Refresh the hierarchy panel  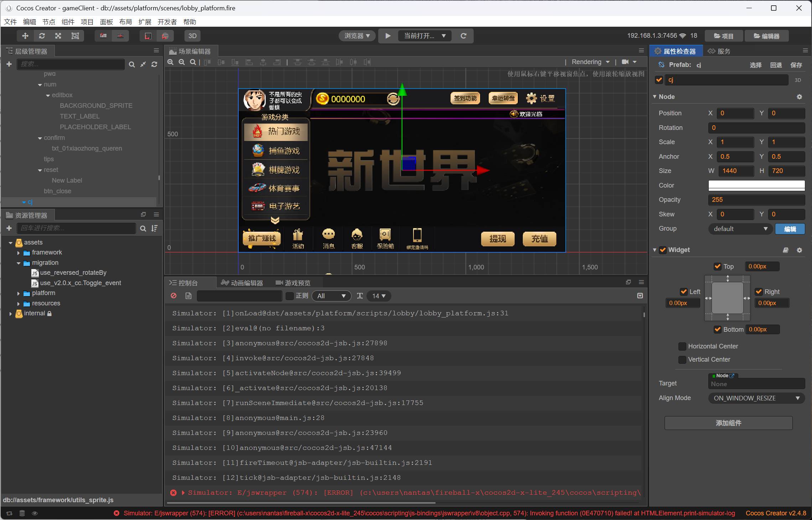(x=154, y=64)
